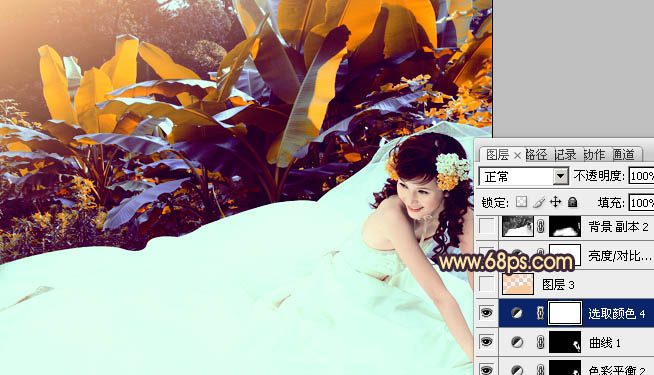
Task: Select layer named 亮度/对比...
Action: [x=619, y=256]
